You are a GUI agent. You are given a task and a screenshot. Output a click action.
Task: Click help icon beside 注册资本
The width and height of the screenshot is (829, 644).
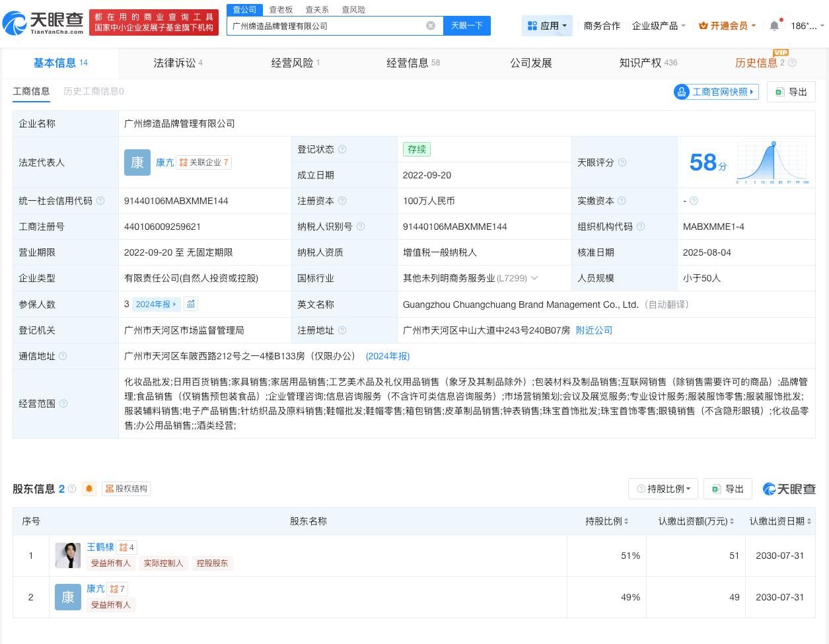(342, 201)
